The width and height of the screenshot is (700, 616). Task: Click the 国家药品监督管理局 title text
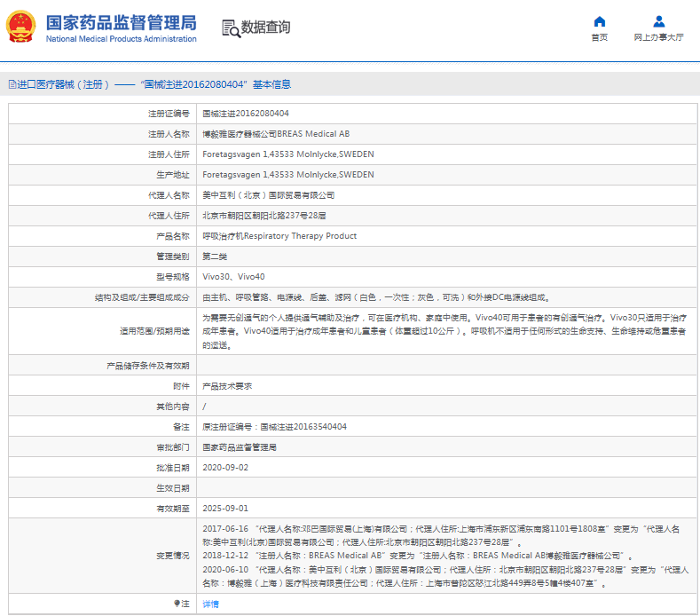click(121, 22)
